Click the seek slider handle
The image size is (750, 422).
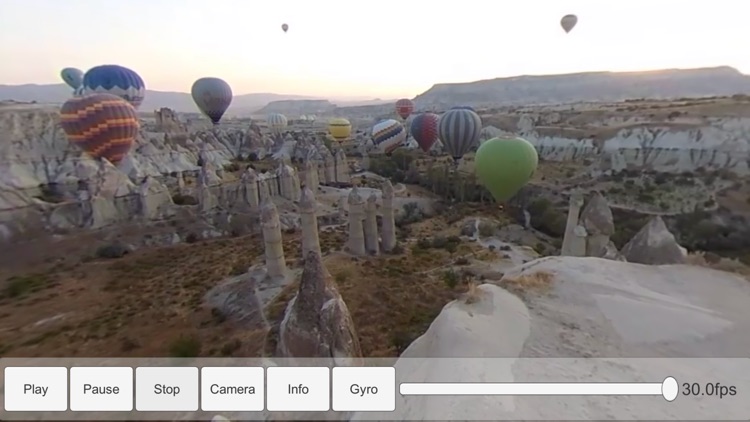(670, 389)
